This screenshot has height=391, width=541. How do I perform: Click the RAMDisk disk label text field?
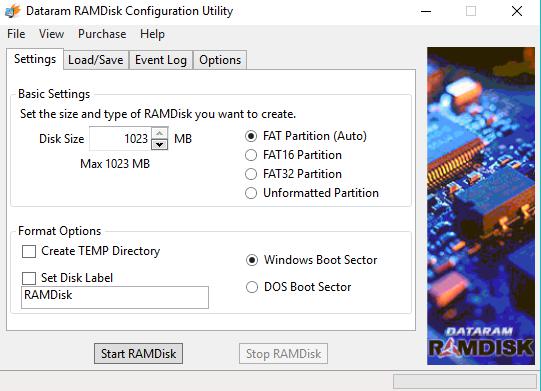[x=115, y=297]
